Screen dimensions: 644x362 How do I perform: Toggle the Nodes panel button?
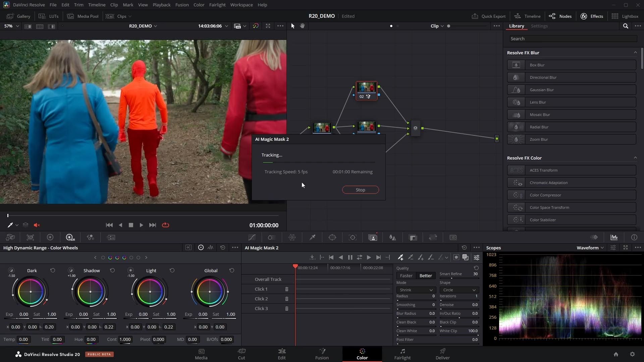pyautogui.click(x=560, y=16)
